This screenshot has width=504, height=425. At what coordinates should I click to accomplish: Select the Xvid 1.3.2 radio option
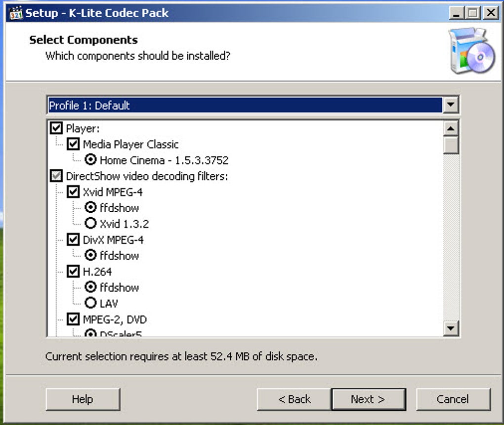coord(90,223)
